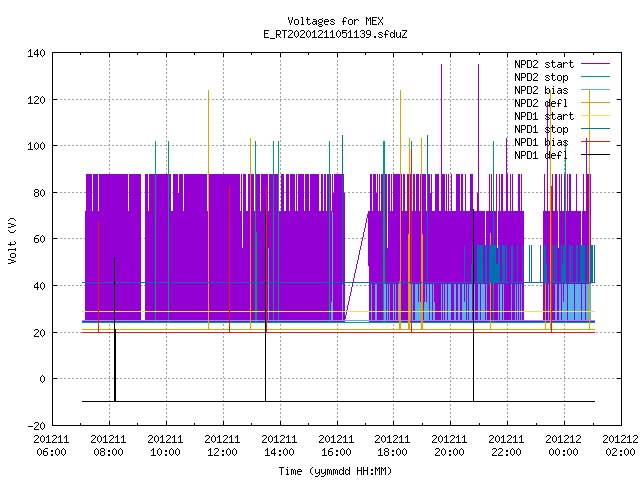This screenshot has width=640, height=480.
Task: Click the 'NPD2 stop' legend label
Action: coord(541,77)
